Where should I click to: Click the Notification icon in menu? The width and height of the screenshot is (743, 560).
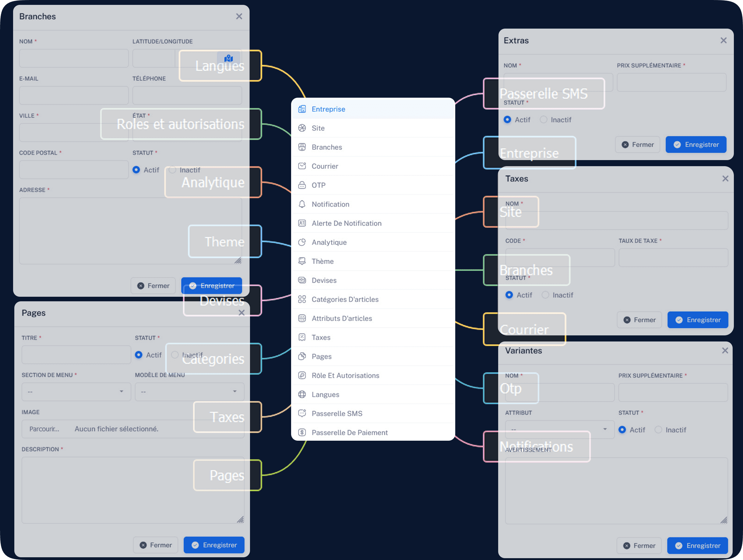tap(302, 204)
